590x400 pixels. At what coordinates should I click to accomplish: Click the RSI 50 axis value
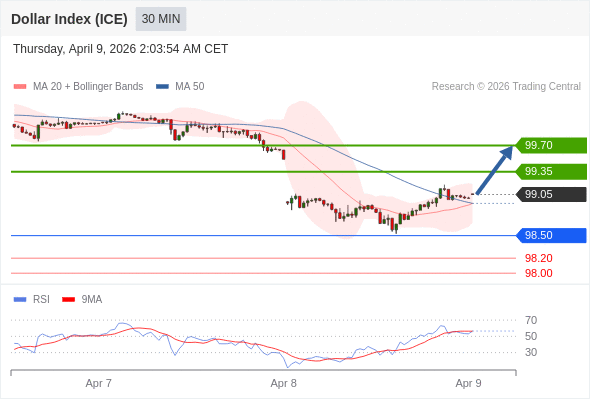point(531,336)
